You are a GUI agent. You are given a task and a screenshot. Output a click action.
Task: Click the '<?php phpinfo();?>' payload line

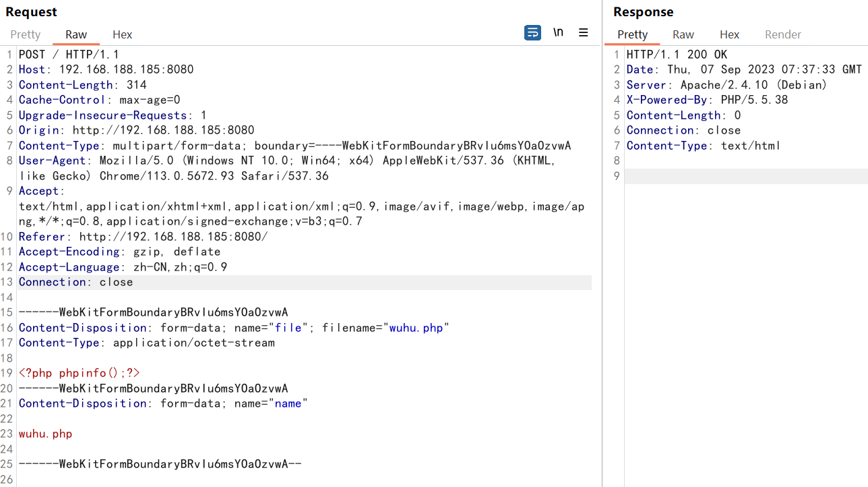80,373
